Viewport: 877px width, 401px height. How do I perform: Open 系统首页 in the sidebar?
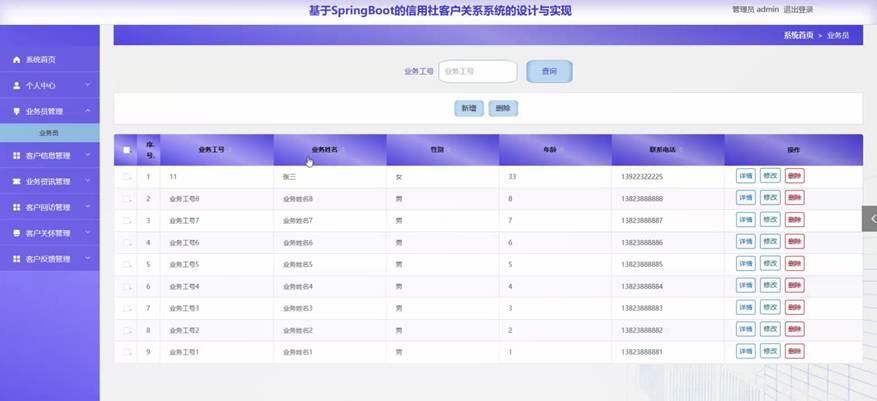click(50, 60)
